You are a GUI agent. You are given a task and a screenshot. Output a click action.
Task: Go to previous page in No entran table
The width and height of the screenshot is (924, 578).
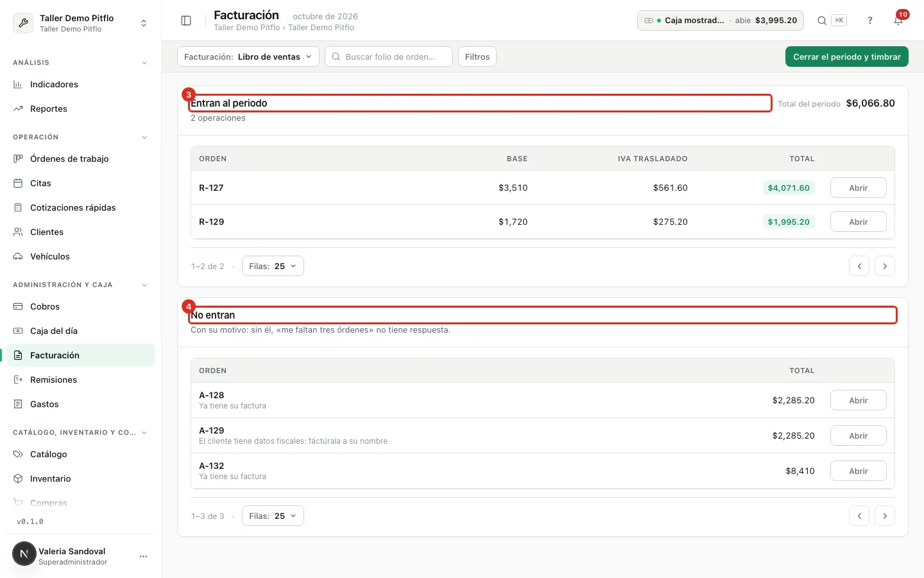pos(859,516)
